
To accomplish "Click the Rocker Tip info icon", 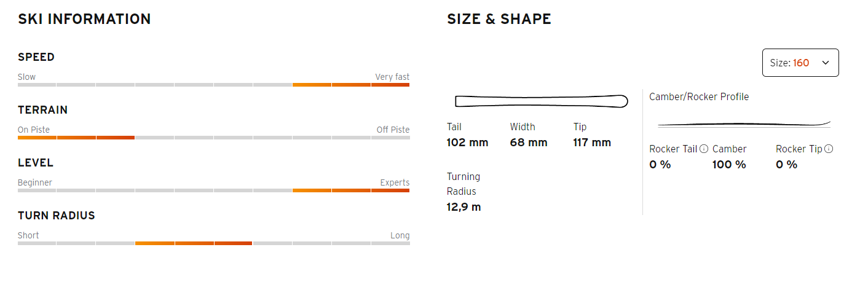I will click(x=829, y=149).
